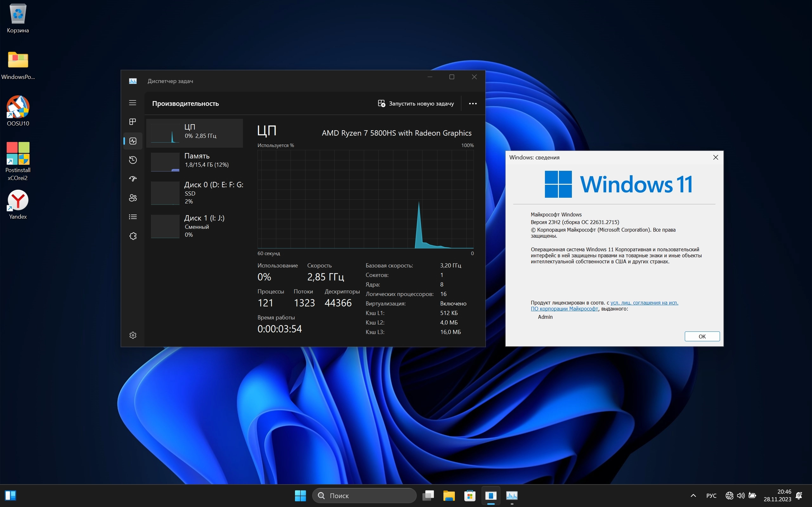Image resolution: width=812 pixels, height=507 pixels.
Task: Click the taskbar Поиск search box
Action: [x=364, y=496]
